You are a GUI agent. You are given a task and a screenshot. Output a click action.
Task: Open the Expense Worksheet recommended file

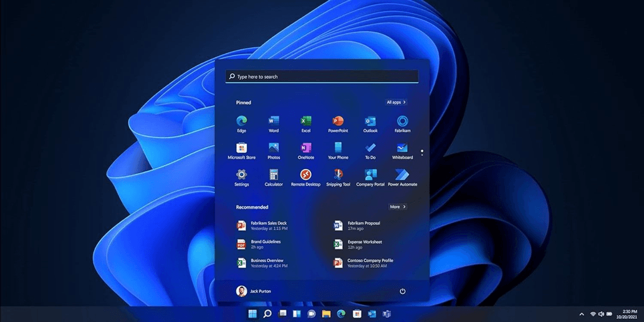(365, 244)
